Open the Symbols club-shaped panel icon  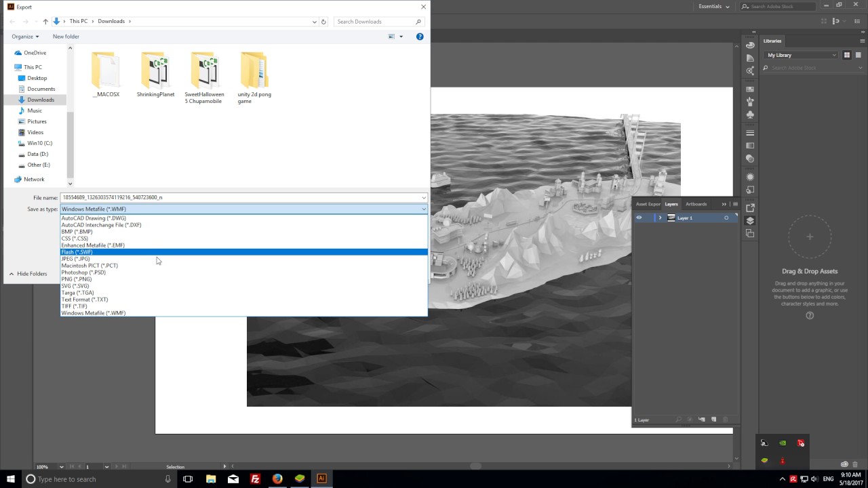pyautogui.click(x=750, y=115)
